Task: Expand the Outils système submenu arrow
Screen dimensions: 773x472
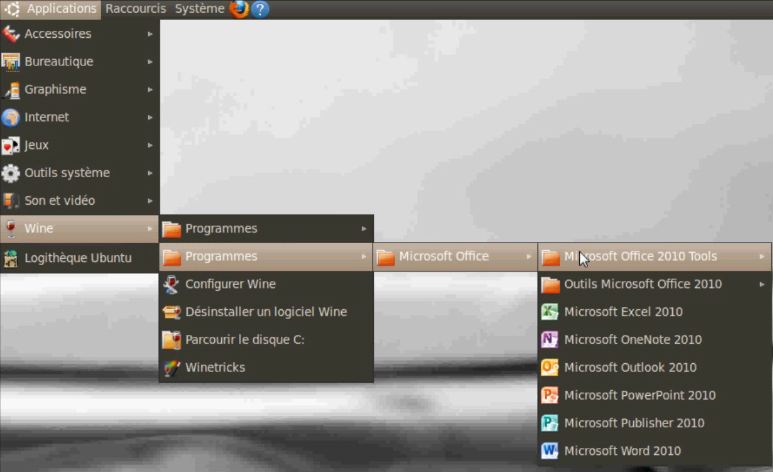Action: 150,173
